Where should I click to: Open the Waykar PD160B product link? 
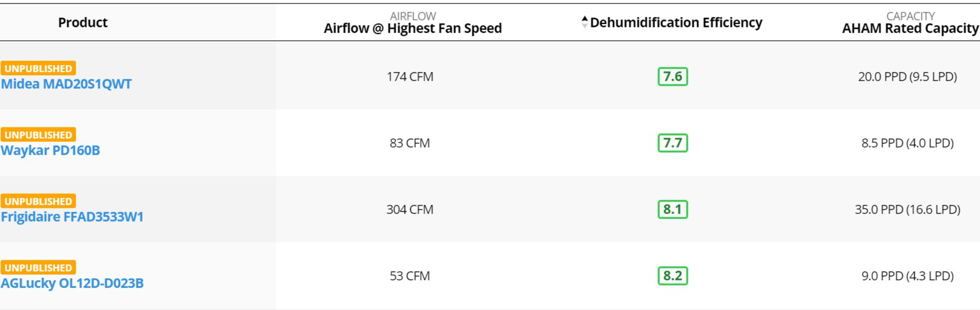(x=50, y=150)
